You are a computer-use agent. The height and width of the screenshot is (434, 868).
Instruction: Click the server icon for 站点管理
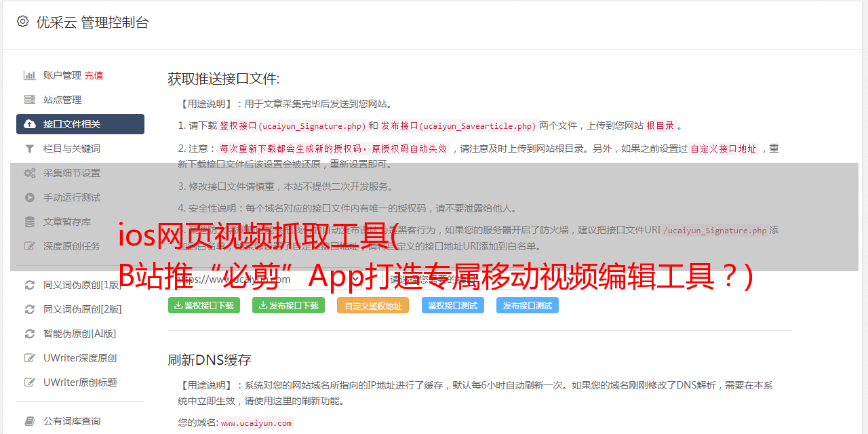pyautogui.click(x=30, y=100)
